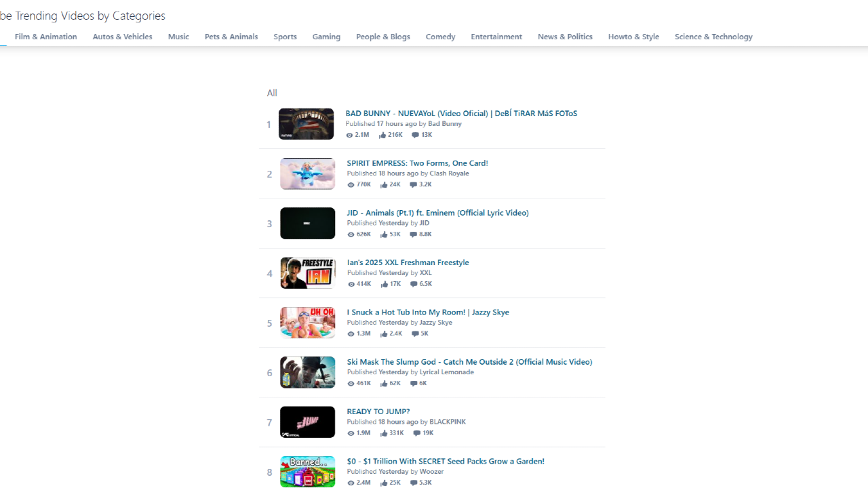This screenshot has height=488, width=868.
Task: Click the JID Animals video thumbnail
Action: click(x=307, y=223)
